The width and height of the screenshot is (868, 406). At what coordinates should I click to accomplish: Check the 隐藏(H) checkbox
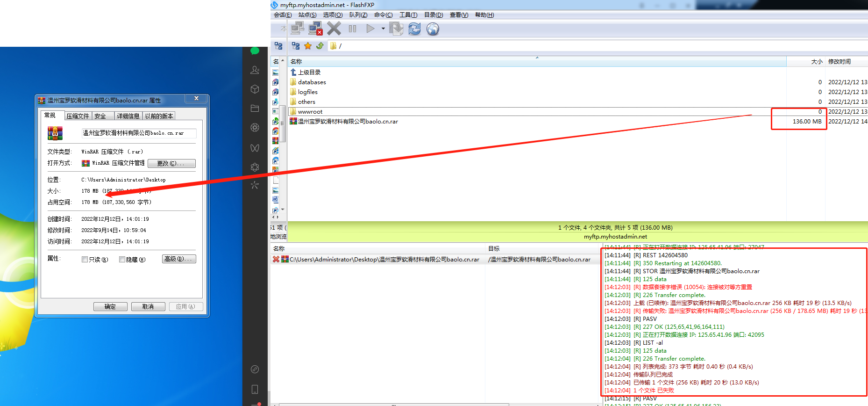pyautogui.click(x=122, y=259)
